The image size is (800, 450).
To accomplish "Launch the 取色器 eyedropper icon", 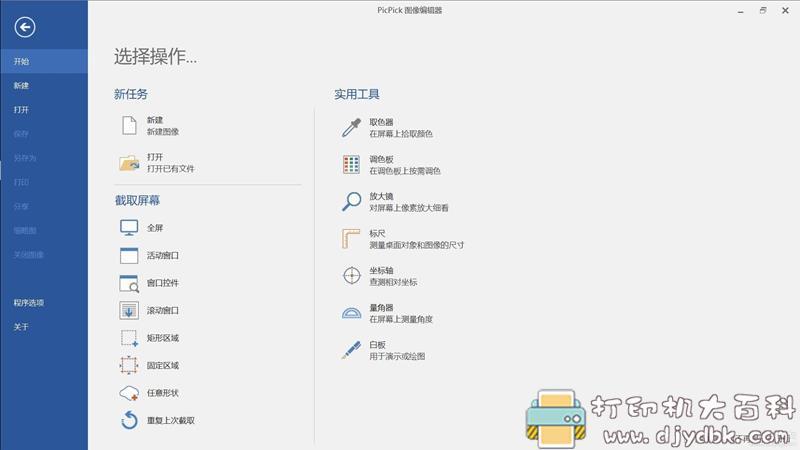I will (351, 128).
